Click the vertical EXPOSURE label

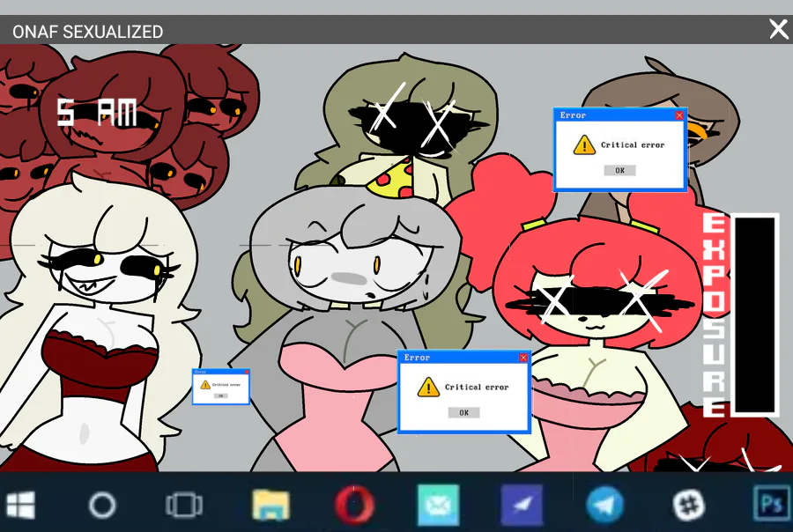(x=714, y=314)
